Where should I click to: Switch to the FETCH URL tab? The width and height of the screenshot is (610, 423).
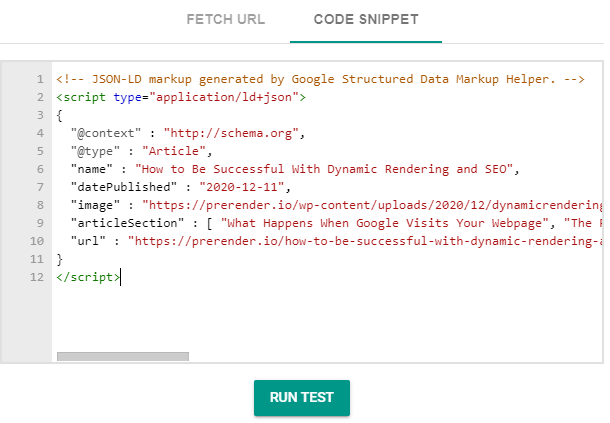(226, 19)
